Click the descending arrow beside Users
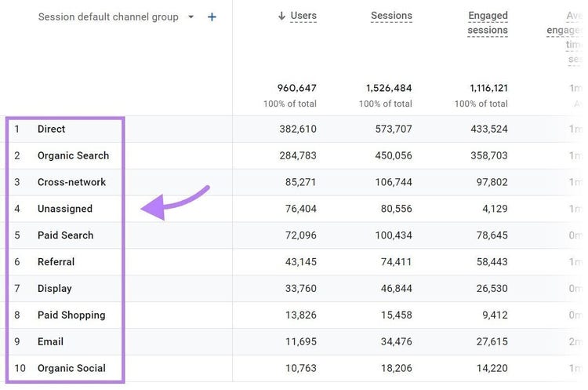588x390 pixels. tap(281, 16)
